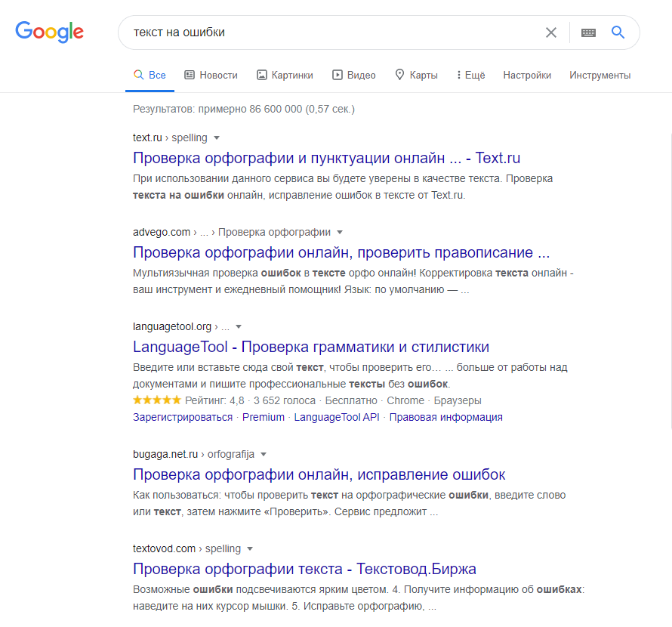Viewport: 672px width, 627px height.
Task: Click the LanguageTool Premium sitelink
Action: [264, 417]
